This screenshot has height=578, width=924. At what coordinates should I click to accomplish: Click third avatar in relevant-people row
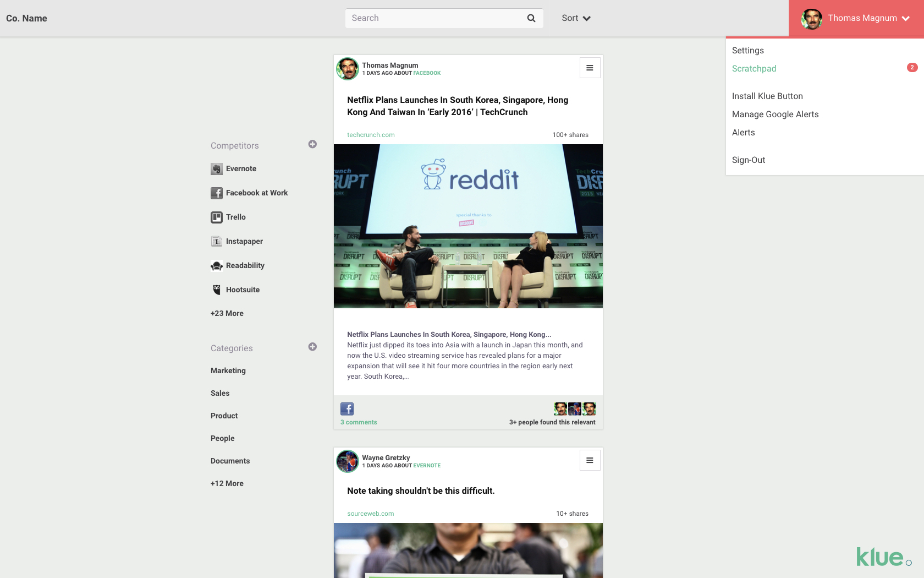[589, 409]
